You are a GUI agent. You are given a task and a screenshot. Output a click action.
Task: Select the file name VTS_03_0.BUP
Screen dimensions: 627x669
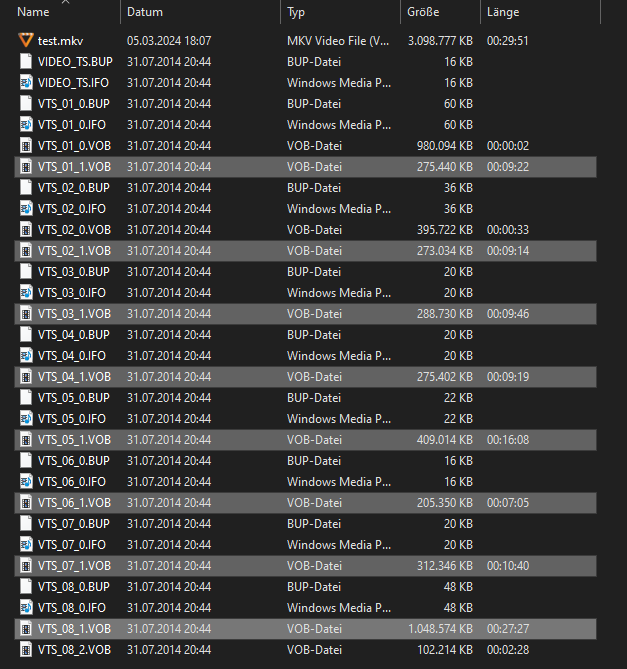pyautogui.click(x=74, y=271)
